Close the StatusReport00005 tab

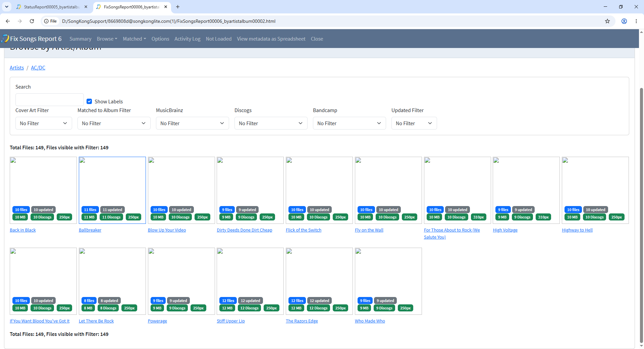pyautogui.click(x=86, y=7)
